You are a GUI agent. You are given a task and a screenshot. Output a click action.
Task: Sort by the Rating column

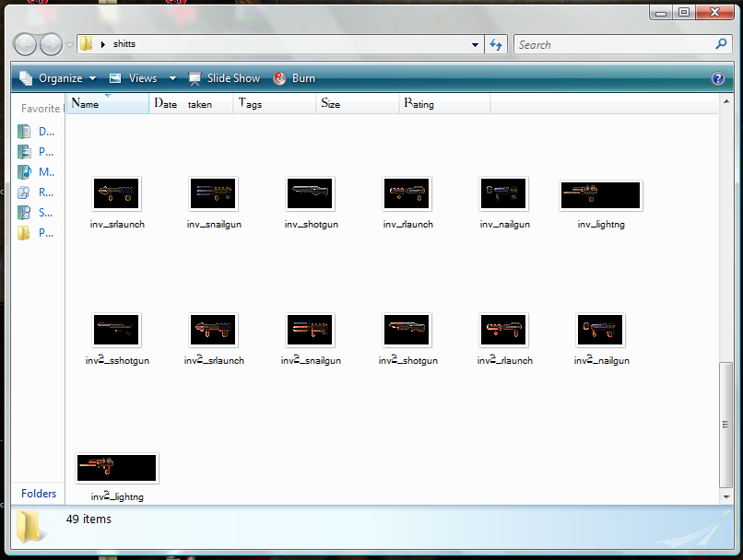(x=445, y=104)
